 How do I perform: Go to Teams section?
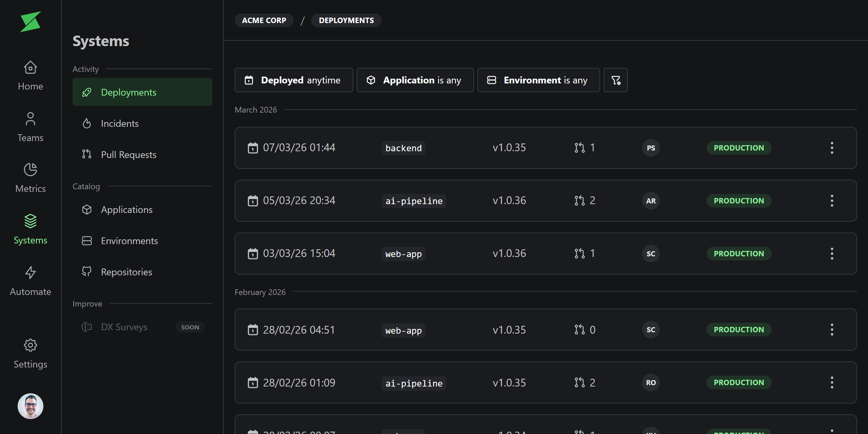[30, 127]
